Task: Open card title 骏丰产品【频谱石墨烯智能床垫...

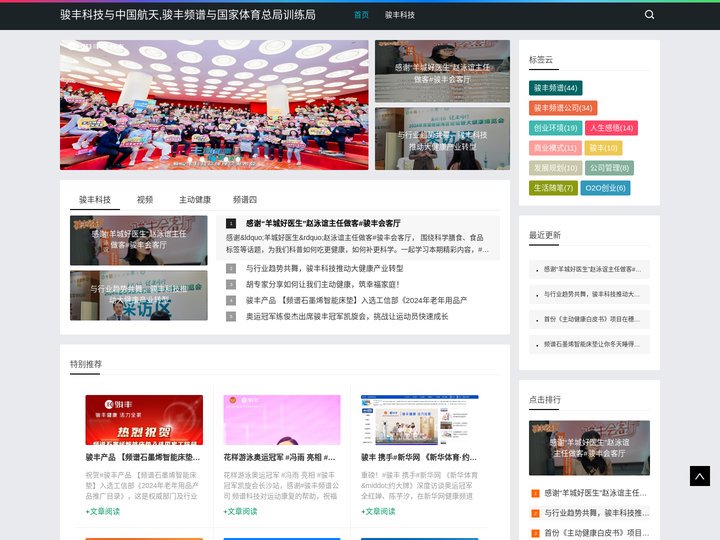Action: click(143, 457)
